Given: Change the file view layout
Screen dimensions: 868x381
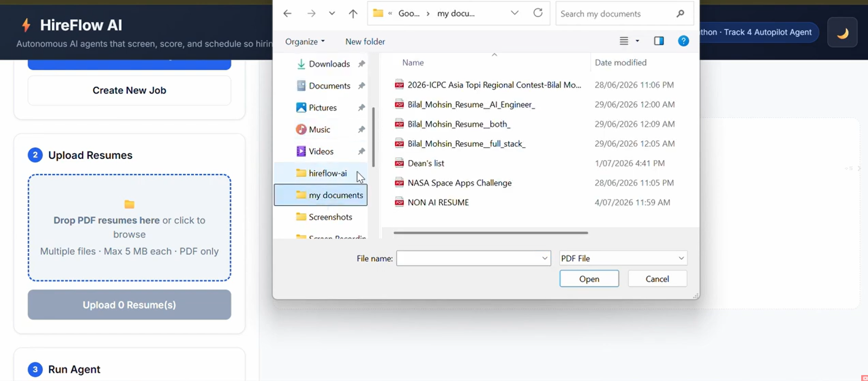Looking at the screenshot, I should click(x=624, y=41).
